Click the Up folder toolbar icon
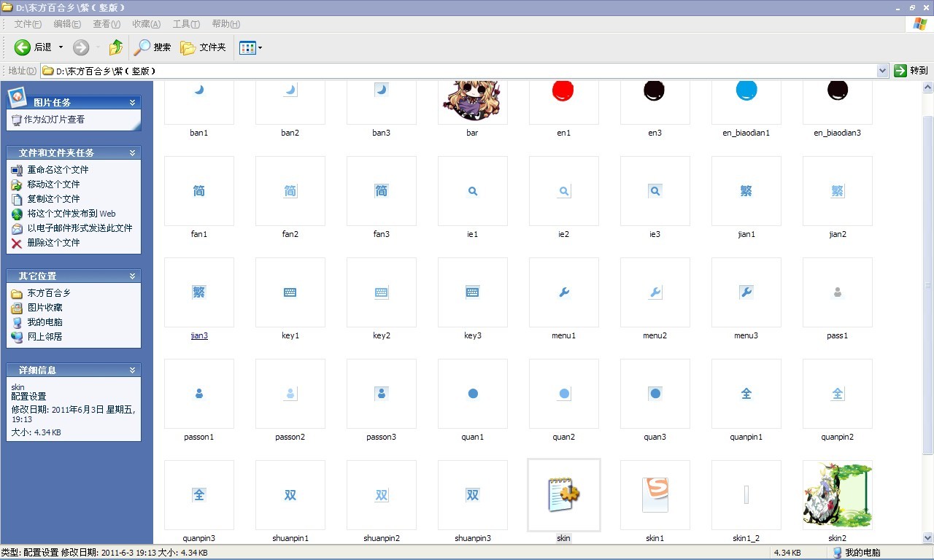This screenshot has height=560, width=934. click(x=115, y=47)
